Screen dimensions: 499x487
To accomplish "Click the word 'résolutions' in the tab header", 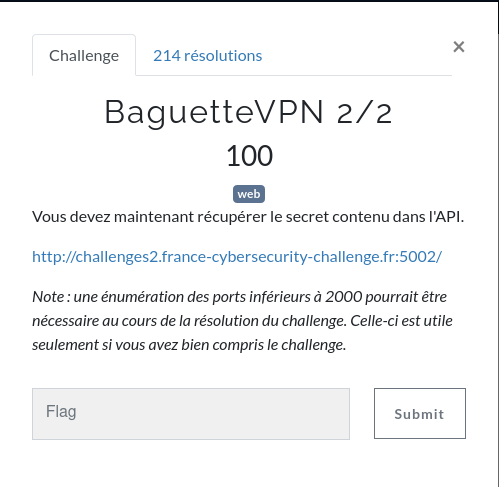I will tap(223, 55).
